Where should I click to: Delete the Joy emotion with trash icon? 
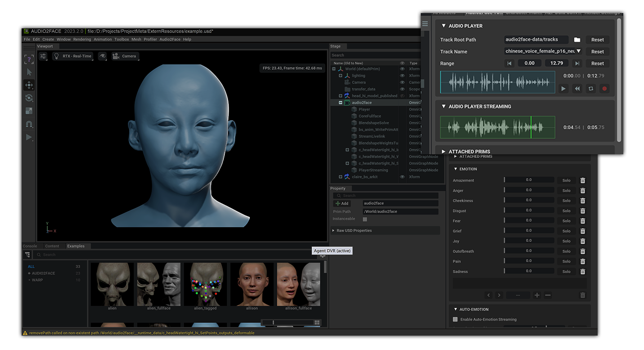[x=583, y=241]
